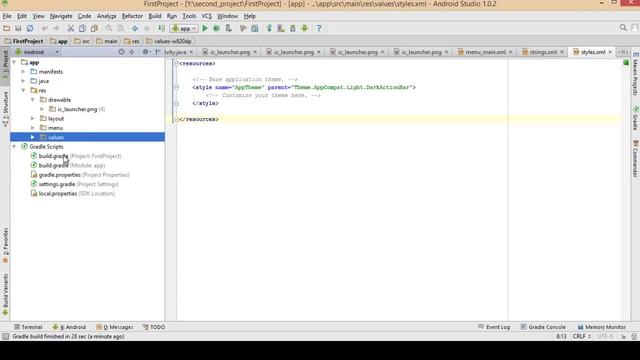Toggle the Build Variants tool window
640x360 pixels.
5,295
